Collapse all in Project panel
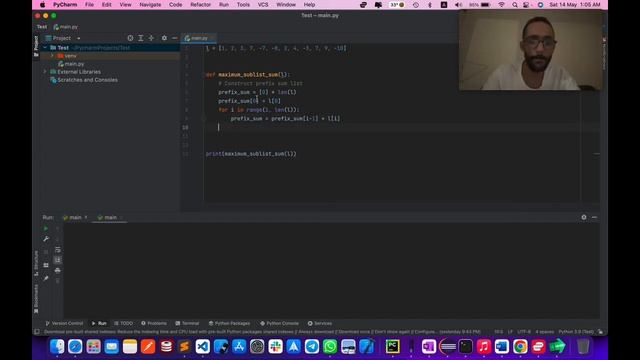The width and height of the screenshot is (640, 360). coord(151,38)
